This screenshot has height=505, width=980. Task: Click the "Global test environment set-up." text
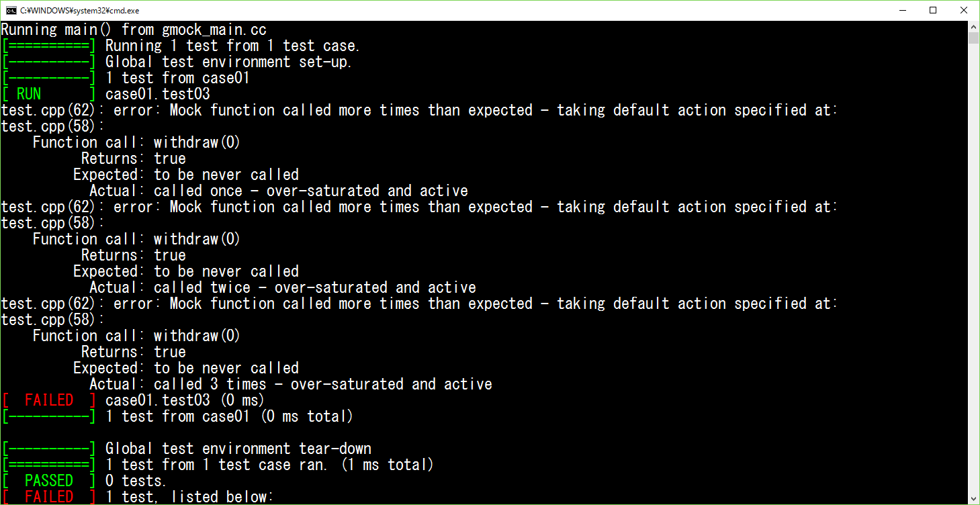tap(228, 62)
